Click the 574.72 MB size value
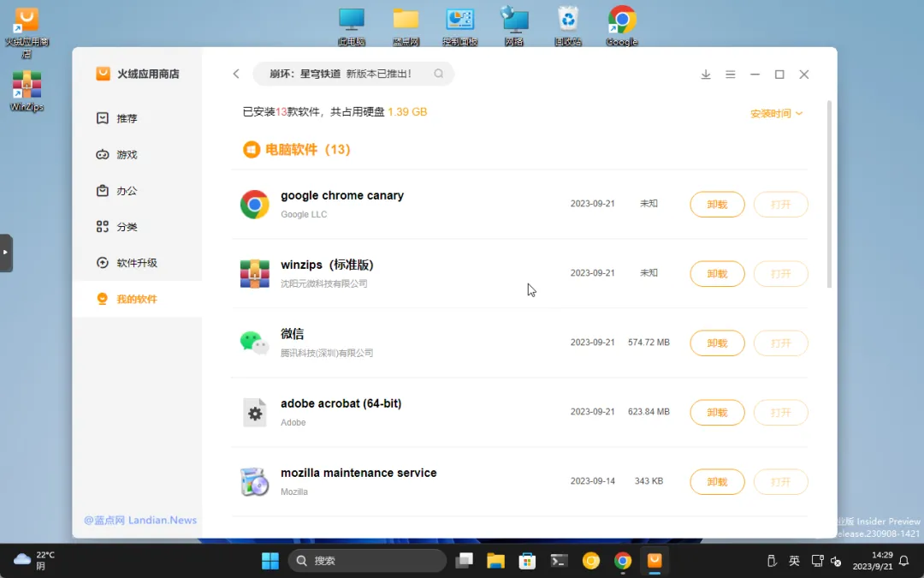 [x=649, y=342]
